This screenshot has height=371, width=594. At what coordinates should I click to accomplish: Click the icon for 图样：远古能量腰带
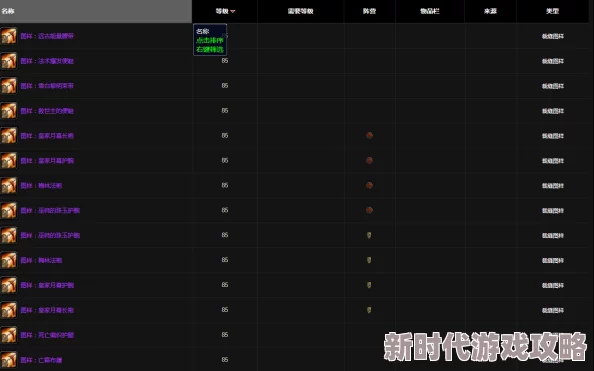[8, 36]
